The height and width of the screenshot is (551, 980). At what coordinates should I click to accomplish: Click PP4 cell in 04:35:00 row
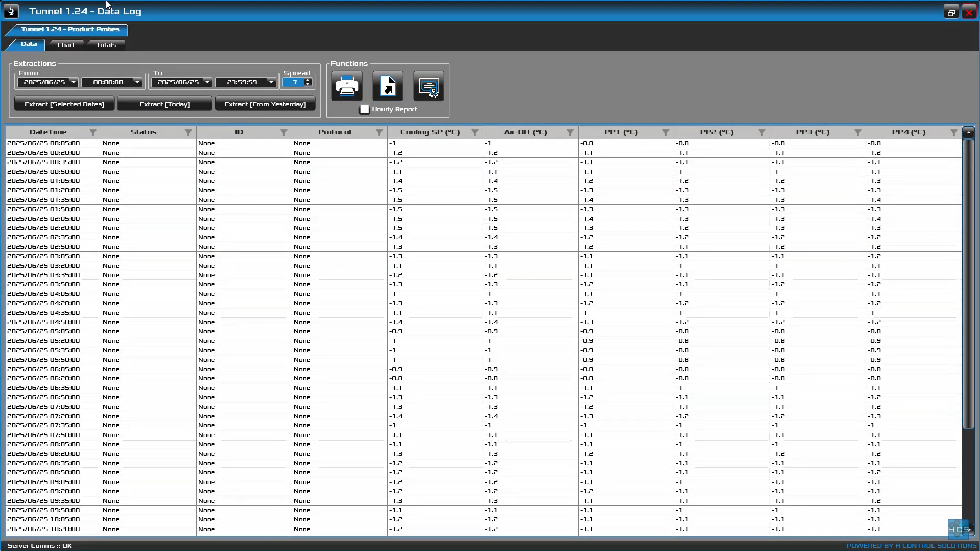(x=914, y=313)
